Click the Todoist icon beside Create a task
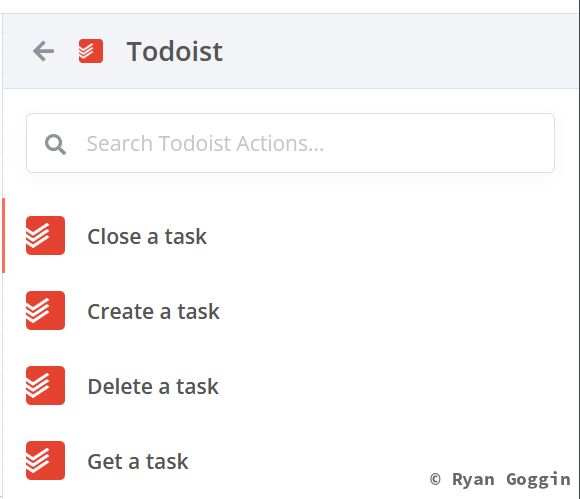This screenshot has height=499, width=580. (x=45, y=310)
